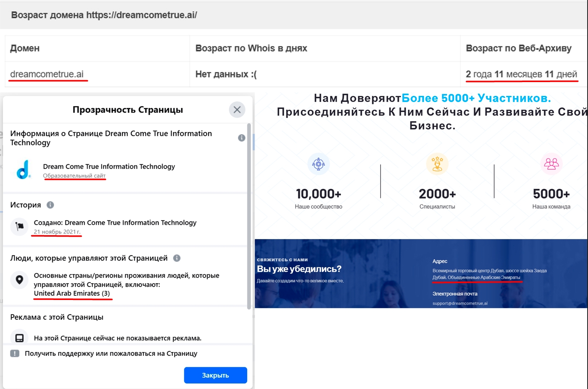Click info icon beside Информация о Странице
Screen dimensions: 588x389
[242, 138]
